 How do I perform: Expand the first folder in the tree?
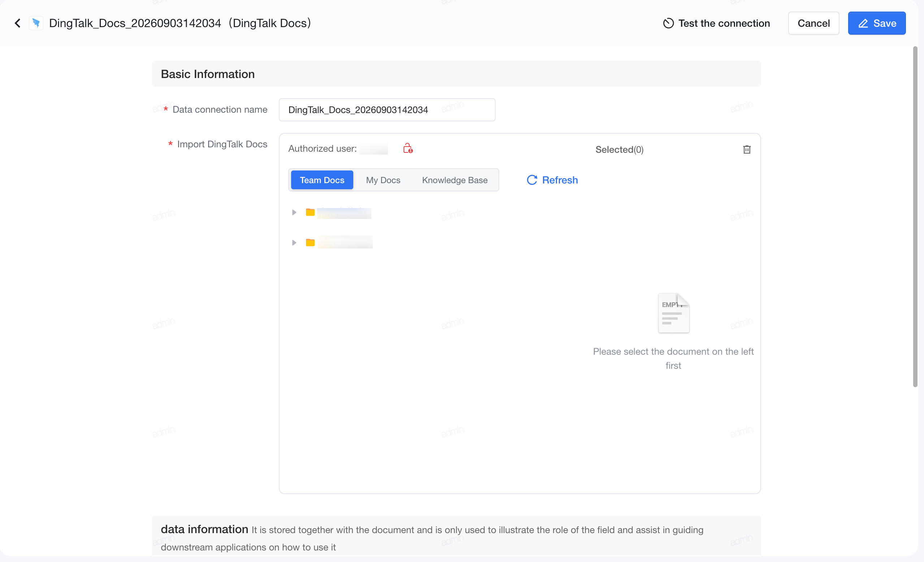pos(294,213)
